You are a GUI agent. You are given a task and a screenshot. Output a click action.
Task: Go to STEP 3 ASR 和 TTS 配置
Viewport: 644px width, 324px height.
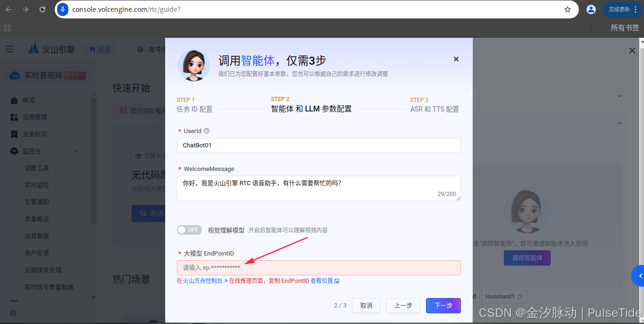pyautogui.click(x=435, y=105)
